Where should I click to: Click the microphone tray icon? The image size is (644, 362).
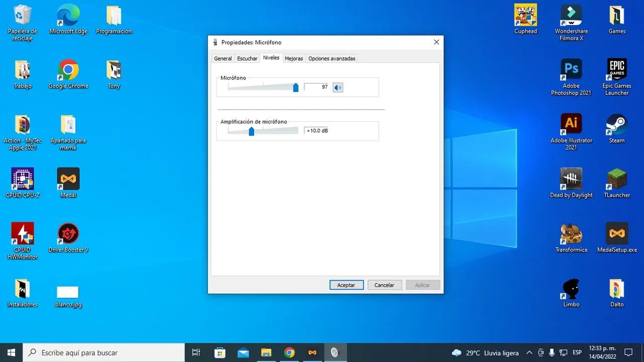(x=552, y=352)
